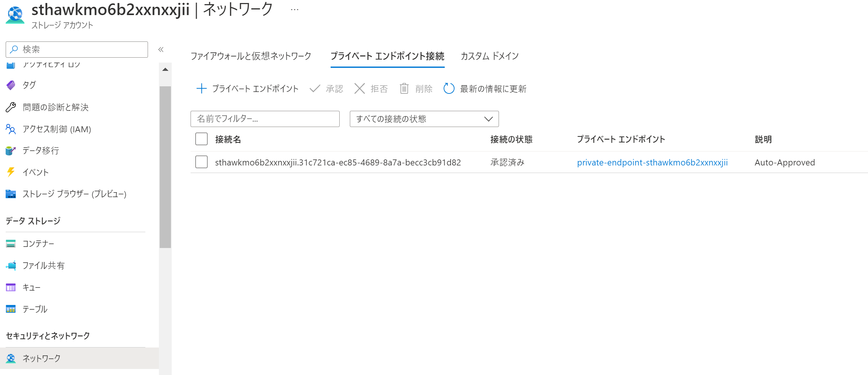Click the ストレージ アカウント subtitle
Image resolution: width=868 pixels, height=375 pixels.
[x=62, y=25]
